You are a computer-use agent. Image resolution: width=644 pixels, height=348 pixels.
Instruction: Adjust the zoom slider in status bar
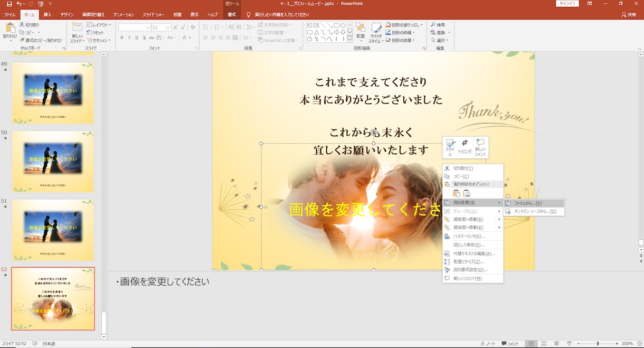click(598, 344)
